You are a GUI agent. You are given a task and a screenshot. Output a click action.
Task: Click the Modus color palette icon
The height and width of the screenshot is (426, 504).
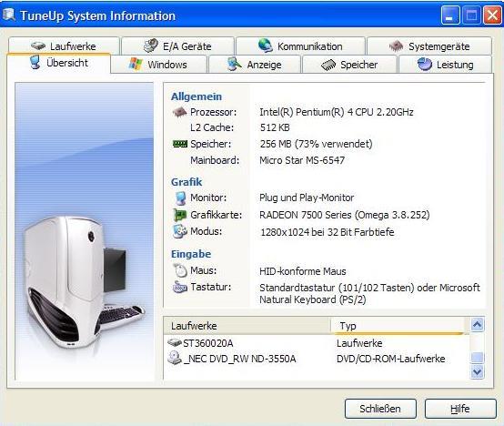pyautogui.click(x=180, y=231)
